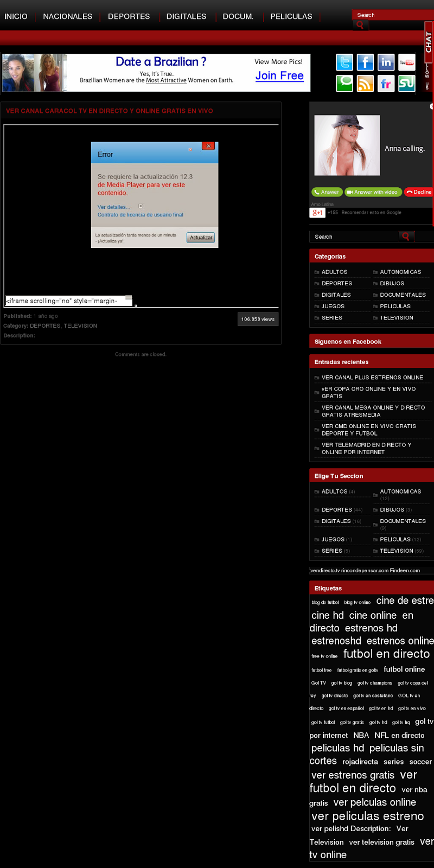
Task: Open the rincondepensar.com link
Action: pyautogui.click(x=365, y=571)
